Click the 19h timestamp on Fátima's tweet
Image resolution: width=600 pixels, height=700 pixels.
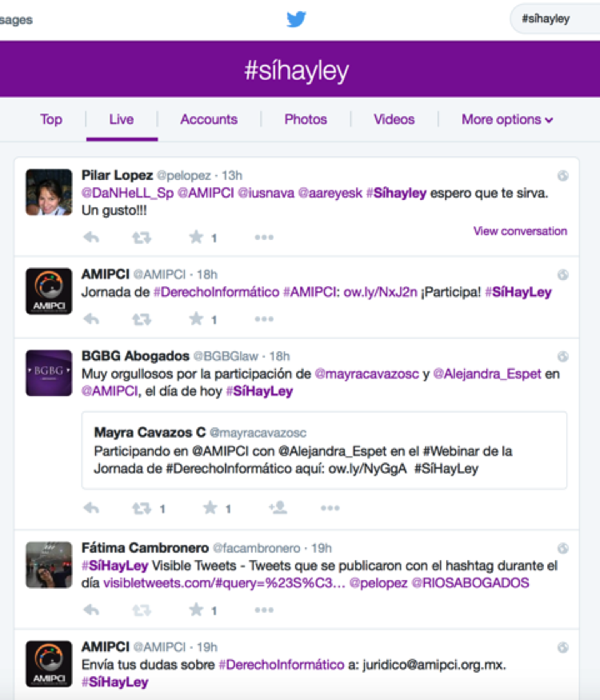pyautogui.click(x=322, y=548)
